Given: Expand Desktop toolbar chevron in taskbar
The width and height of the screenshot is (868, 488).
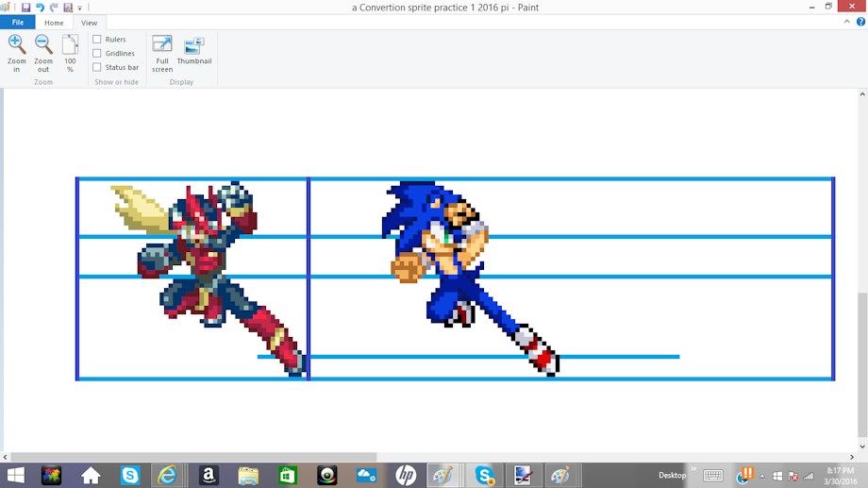Looking at the screenshot, I should (693, 469).
